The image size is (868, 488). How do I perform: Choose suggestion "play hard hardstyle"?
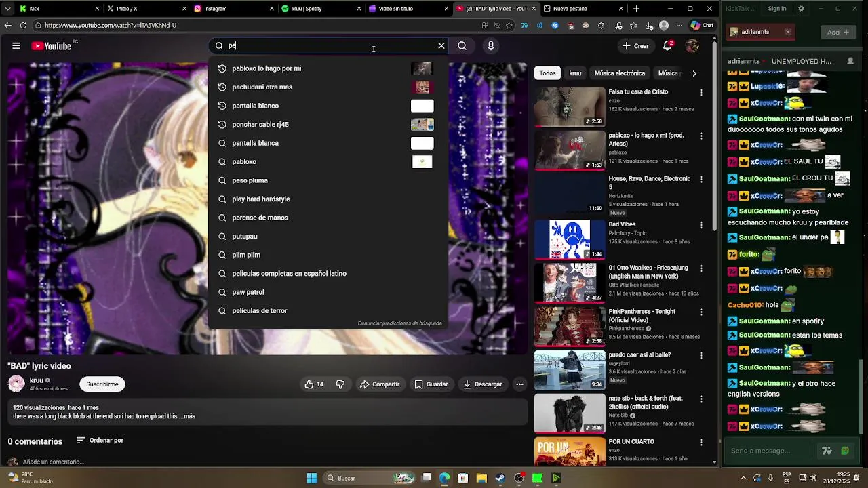click(328, 199)
